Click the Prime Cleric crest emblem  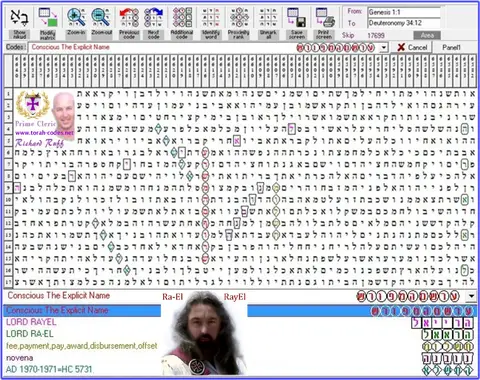(33, 105)
